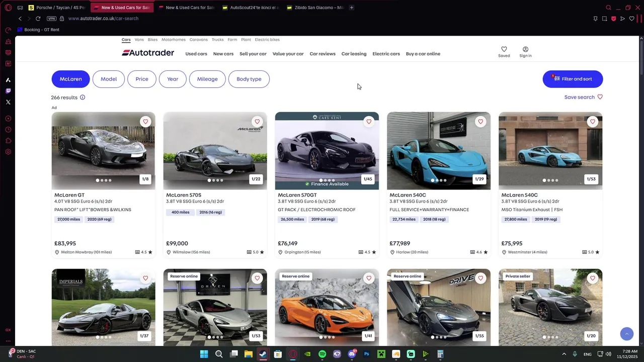Image resolution: width=644 pixels, height=362 pixels.
Task: Open Twitch in Opera sidebar
Action: 8,91
